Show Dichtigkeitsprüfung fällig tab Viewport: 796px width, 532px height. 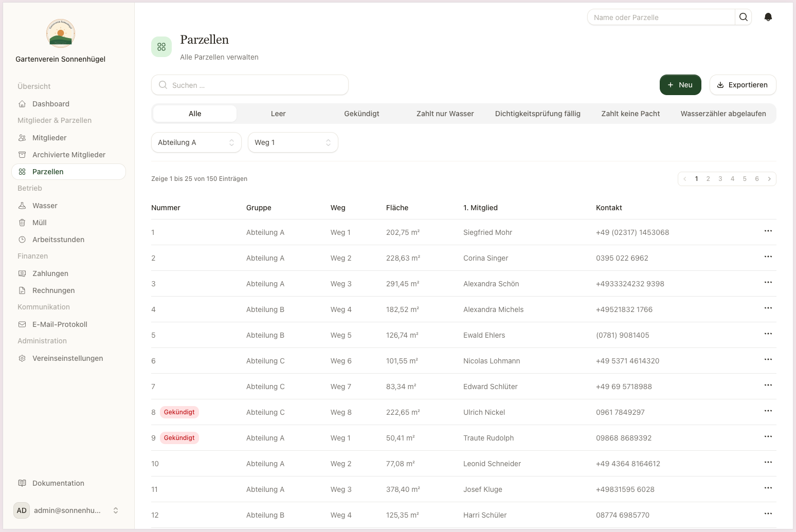pyautogui.click(x=538, y=114)
